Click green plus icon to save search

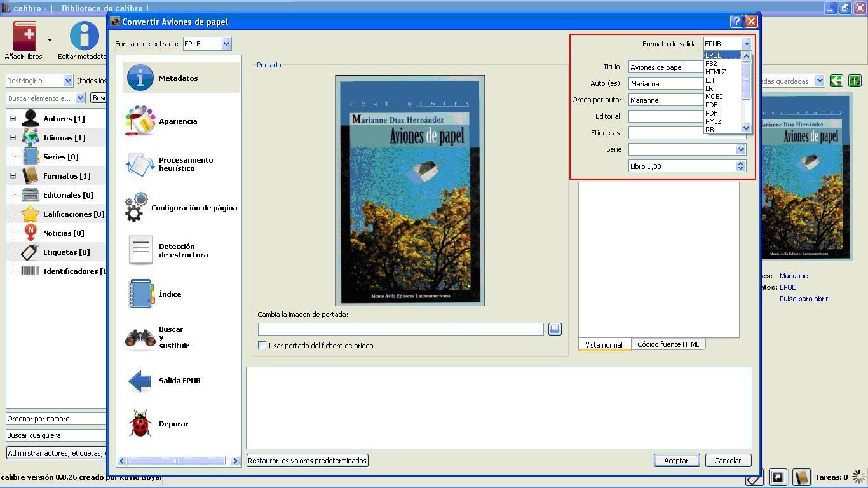coord(855,81)
